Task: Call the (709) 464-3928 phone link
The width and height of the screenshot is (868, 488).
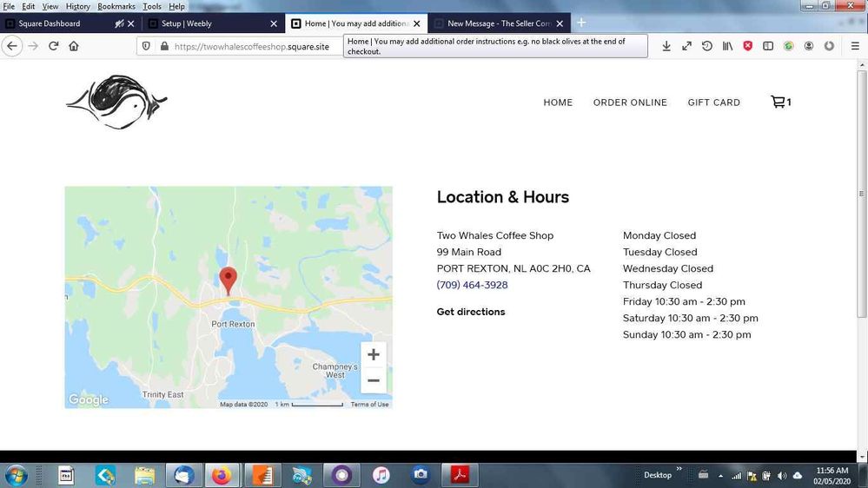Action: (472, 285)
